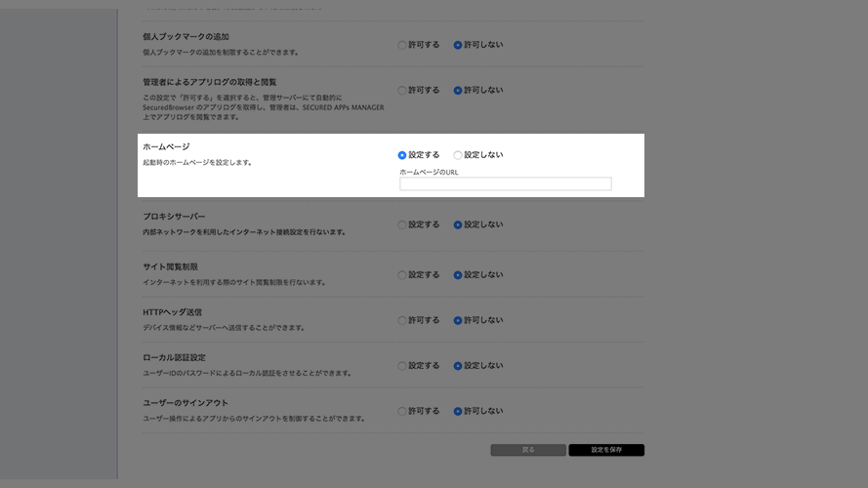Viewport: 868px width, 488px height.
Task: Click the ローカル認証設定 heading text
Action: point(174,357)
